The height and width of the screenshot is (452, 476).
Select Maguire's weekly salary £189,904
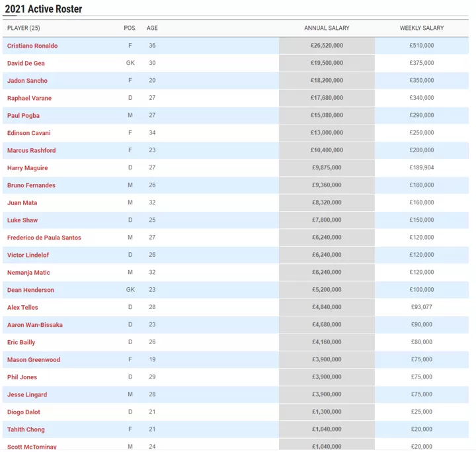pos(422,168)
